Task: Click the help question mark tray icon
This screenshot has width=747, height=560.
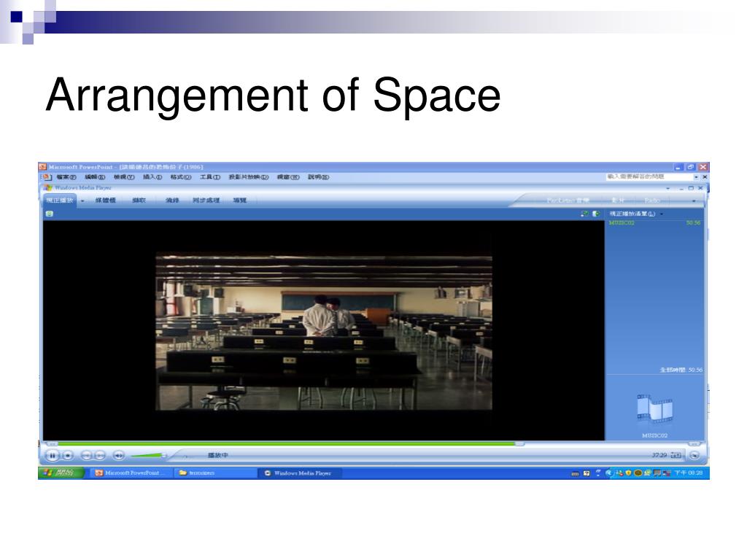Action: pos(587,472)
